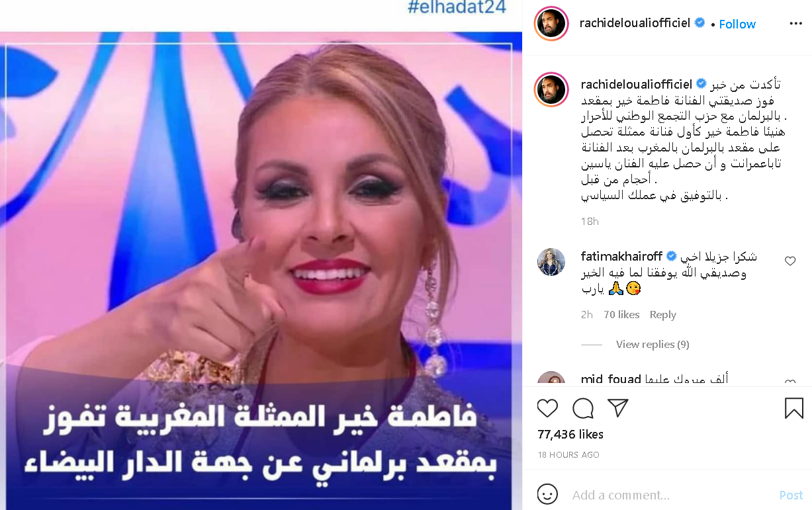Viewport: 812px width, 510px height.
Task: Share post via paper plane icon
Action: (617, 408)
